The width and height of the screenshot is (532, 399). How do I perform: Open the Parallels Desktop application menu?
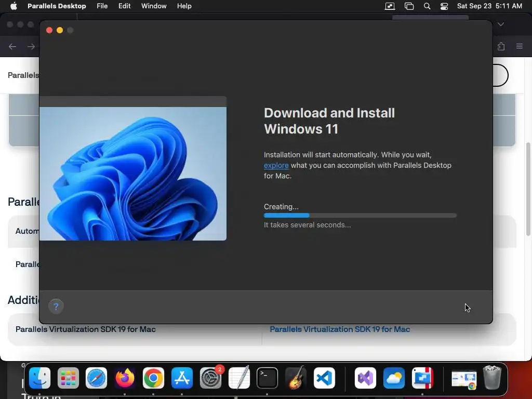click(57, 6)
